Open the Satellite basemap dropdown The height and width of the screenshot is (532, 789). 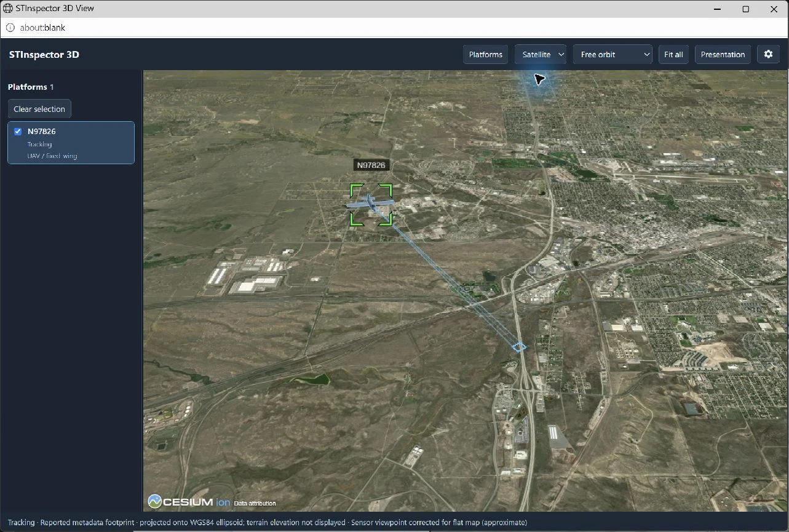point(541,54)
